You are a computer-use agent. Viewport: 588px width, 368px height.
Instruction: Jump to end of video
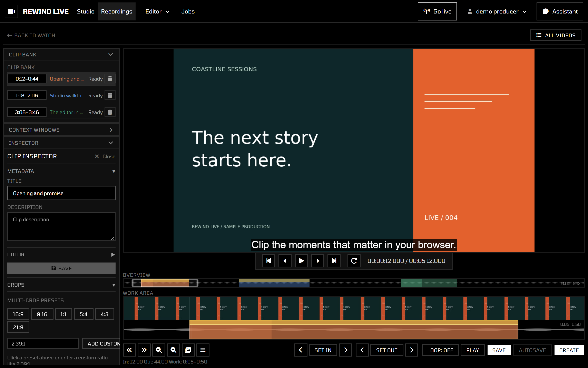click(x=334, y=261)
